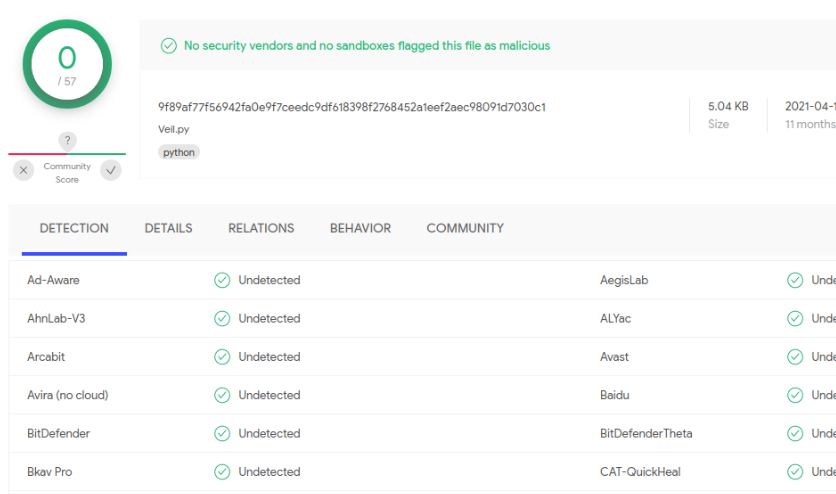
Task: Click the 0 / 57 detection score circle
Action: tap(67, 64)
